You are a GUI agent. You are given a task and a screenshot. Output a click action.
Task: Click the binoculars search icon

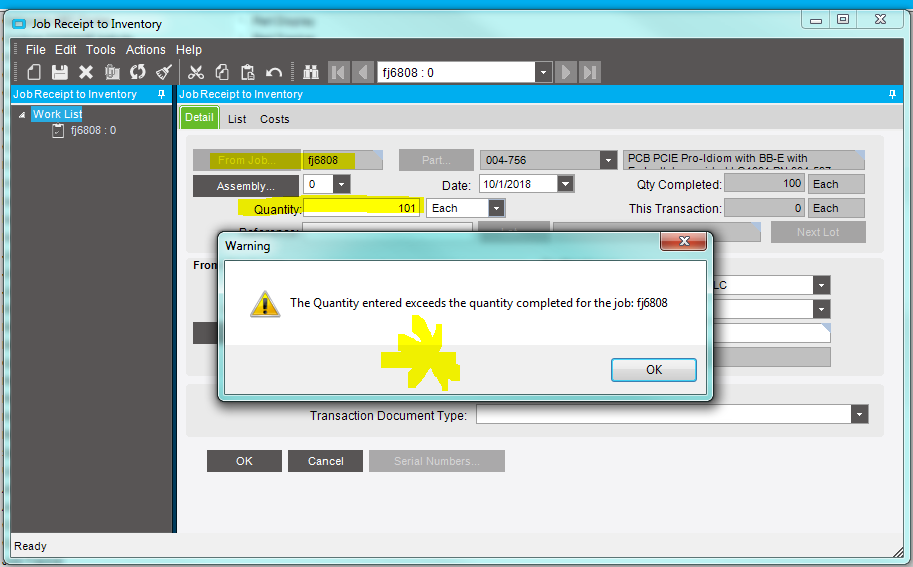coord(311,72)
